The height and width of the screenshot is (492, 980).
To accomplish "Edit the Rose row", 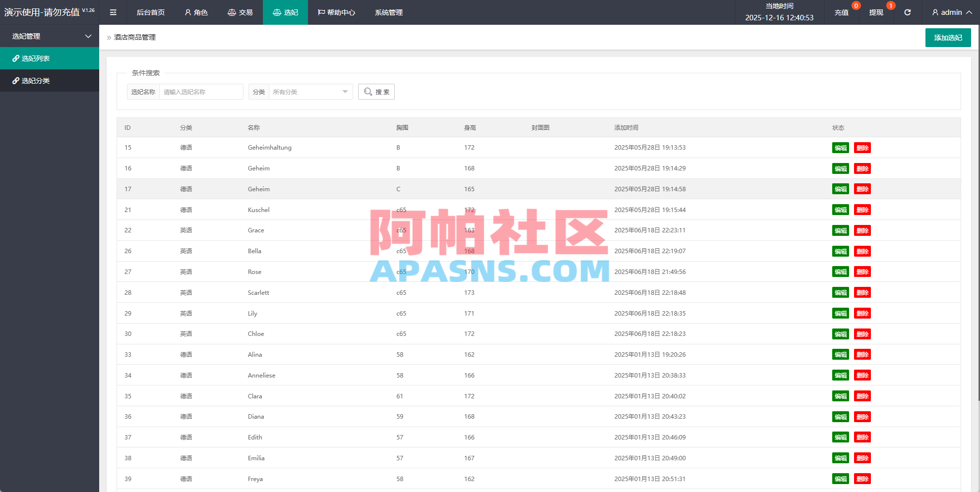I will (x=841, y=272).
